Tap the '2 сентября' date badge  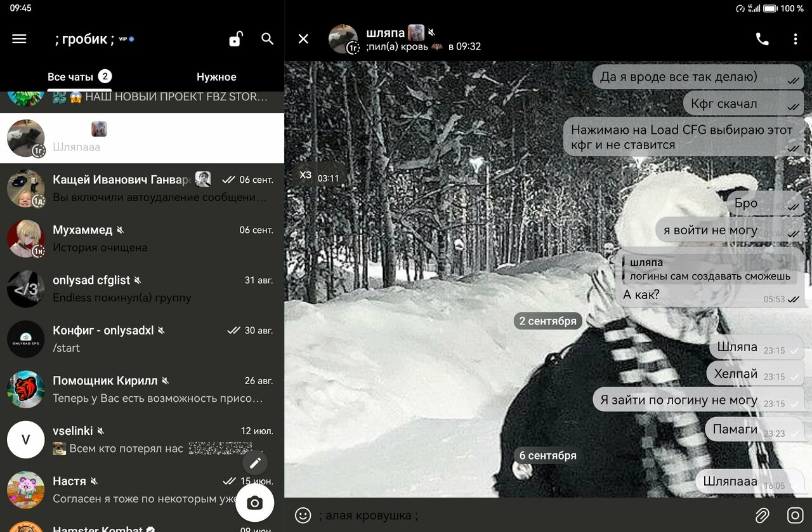tap(548, 321)
